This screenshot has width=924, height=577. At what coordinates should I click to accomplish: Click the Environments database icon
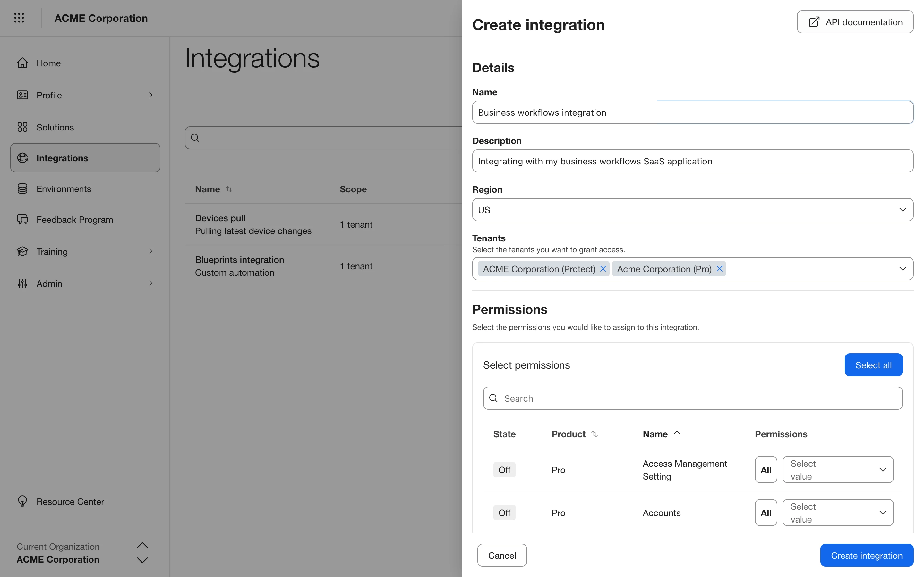click(22, 189)
